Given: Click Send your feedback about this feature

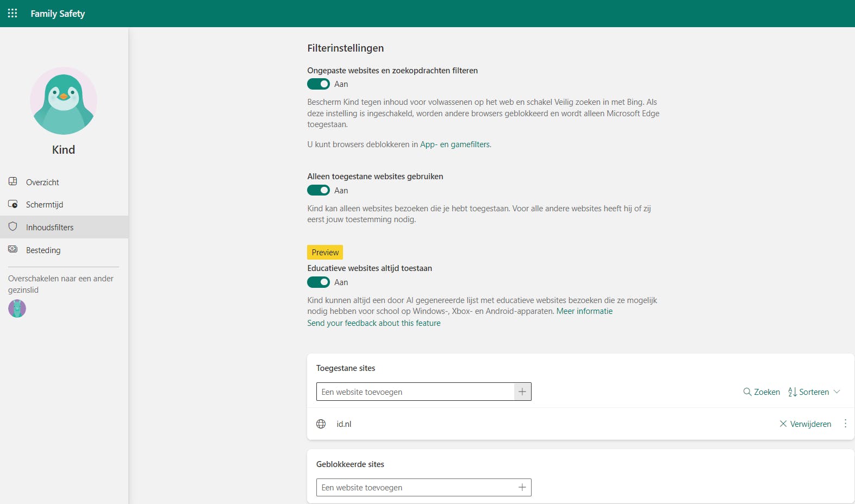Looking at the screenshot, I should click(x=374, y=323).
